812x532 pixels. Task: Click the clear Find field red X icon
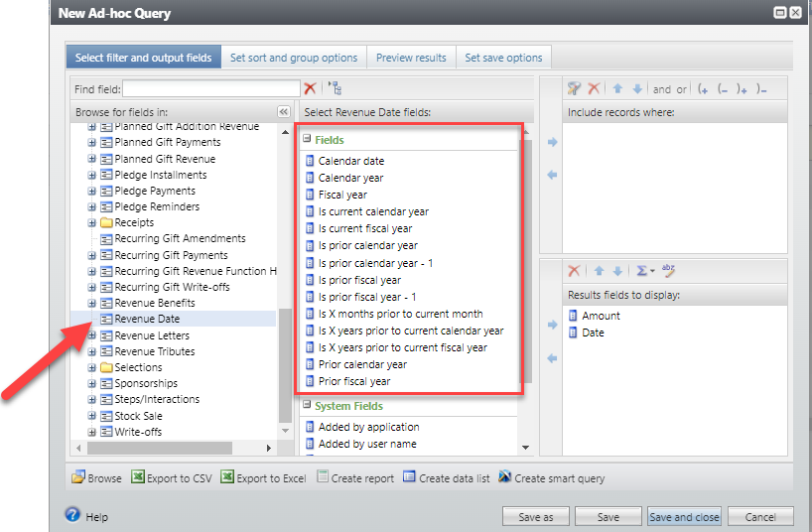[x=310, y=89]
